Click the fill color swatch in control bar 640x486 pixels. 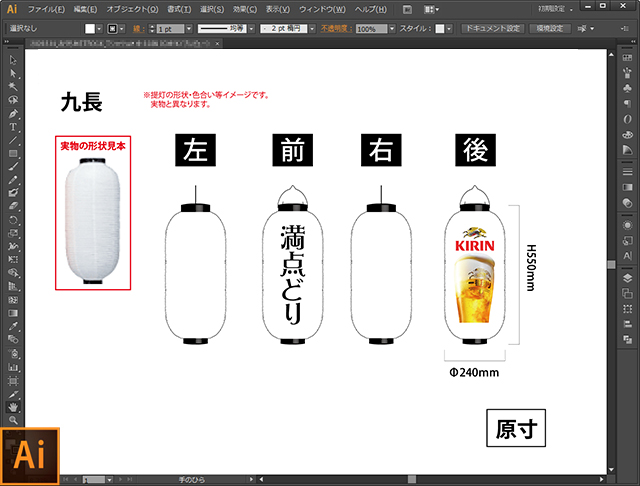90,29
